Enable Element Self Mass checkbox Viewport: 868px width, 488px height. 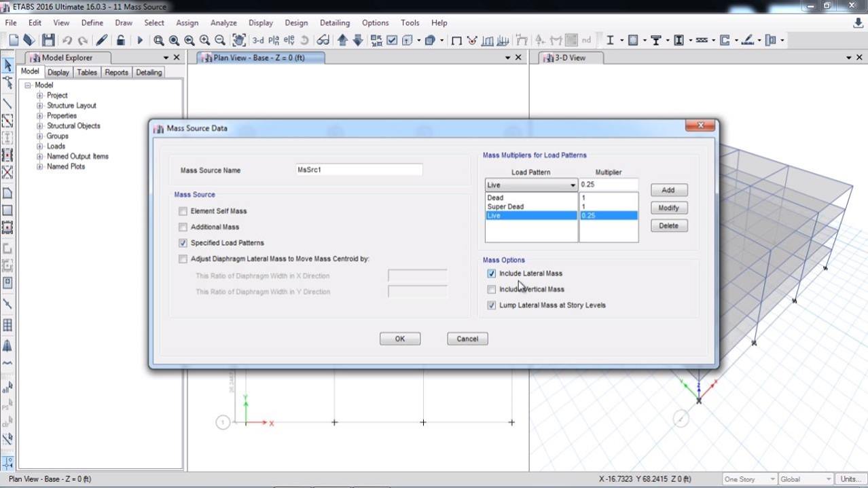coord(183,211)
